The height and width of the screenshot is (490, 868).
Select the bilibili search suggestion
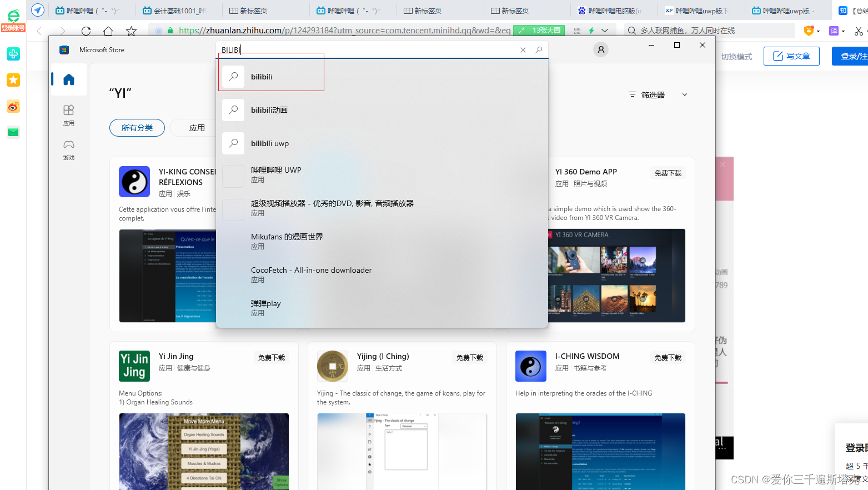[x=382, y=77]
